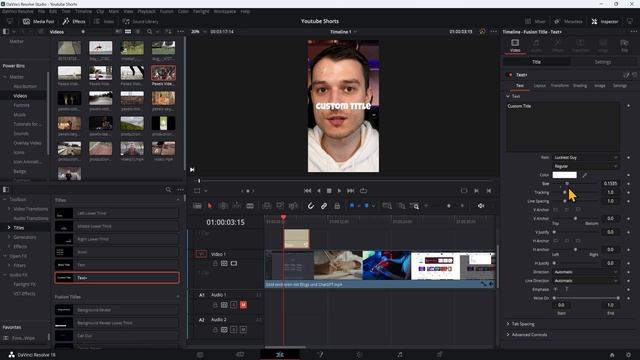
Task: Select the Trim Edit Mode tool
Action: 223,206
